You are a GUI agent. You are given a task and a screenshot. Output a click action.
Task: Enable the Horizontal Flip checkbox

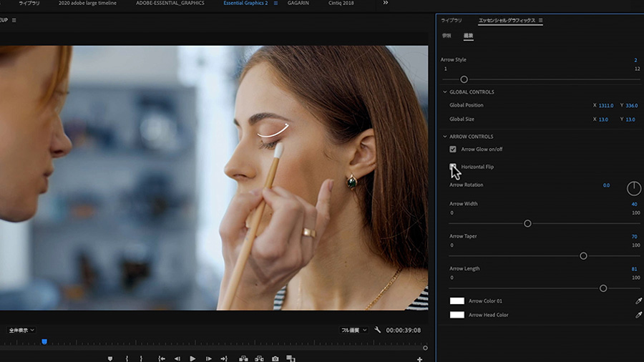(453, 167)
